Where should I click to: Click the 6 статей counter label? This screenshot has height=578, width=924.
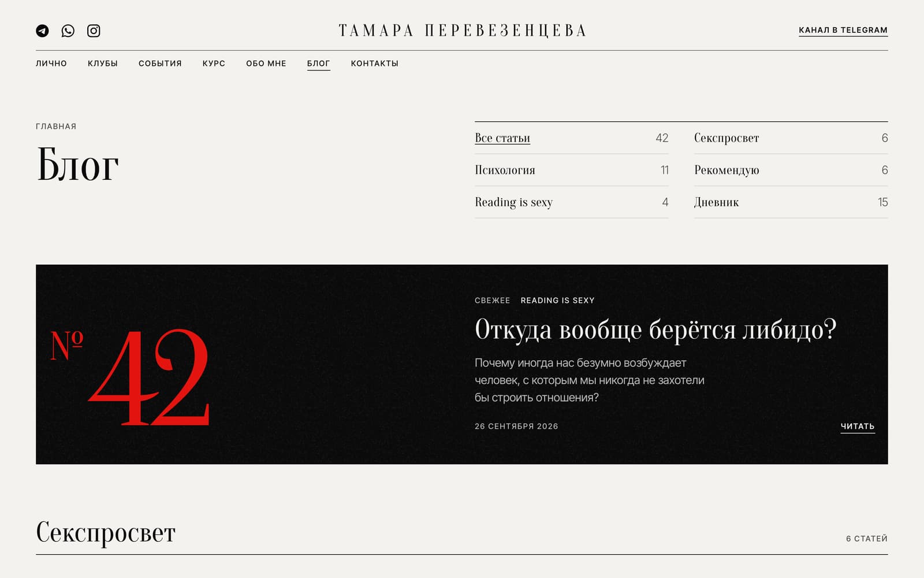click(x=867, y=539)
